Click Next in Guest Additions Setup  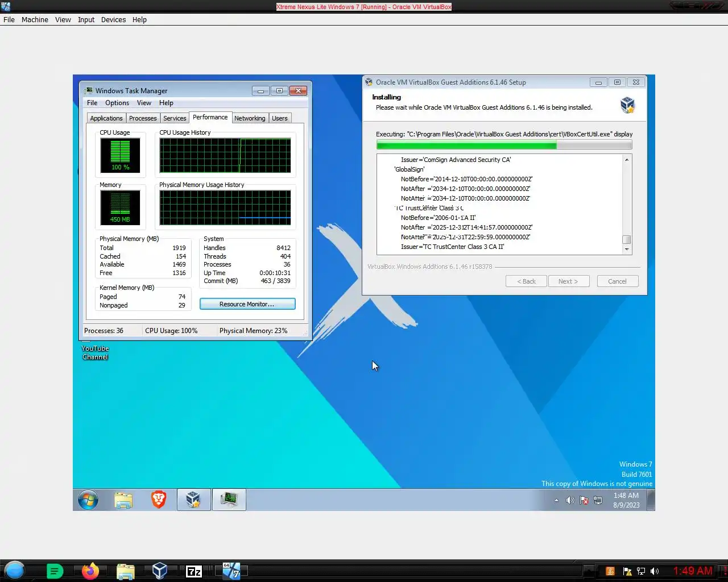click(x=568, y=281)
